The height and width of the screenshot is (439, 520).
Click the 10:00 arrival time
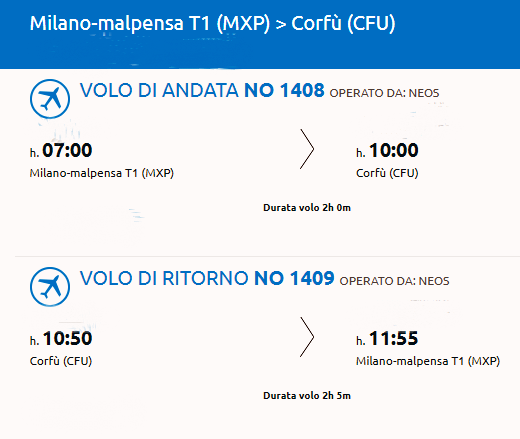click(x=394, y=150)
